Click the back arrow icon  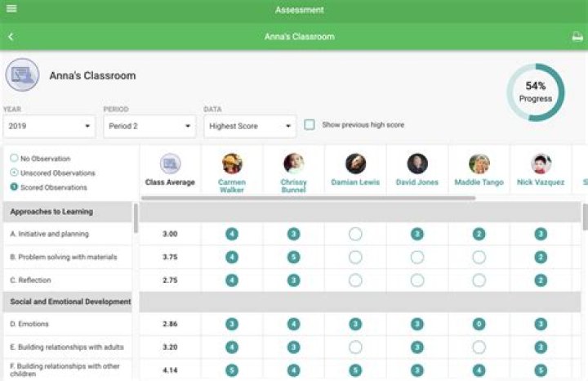point(11,37)
